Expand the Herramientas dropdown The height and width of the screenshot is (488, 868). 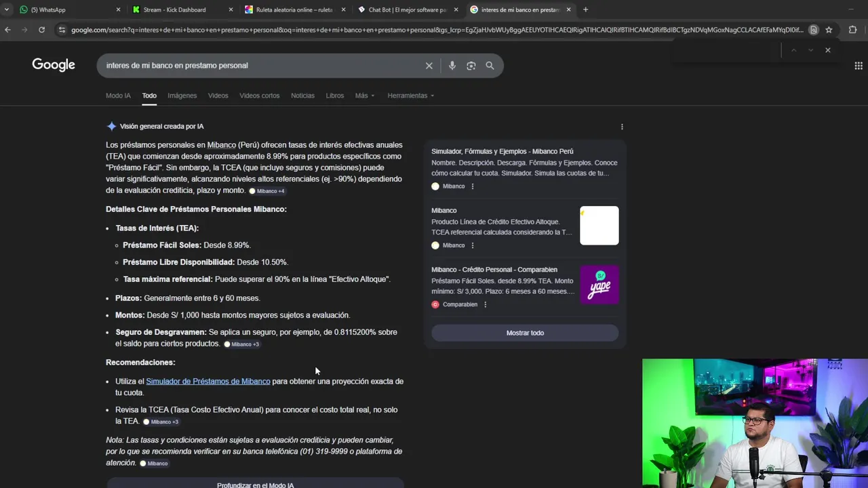411,96
